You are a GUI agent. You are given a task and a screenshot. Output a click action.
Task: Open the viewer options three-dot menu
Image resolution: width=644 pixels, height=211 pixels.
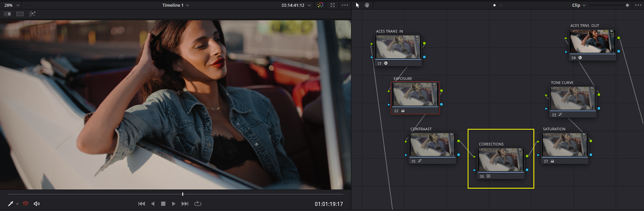pos(345,5)
